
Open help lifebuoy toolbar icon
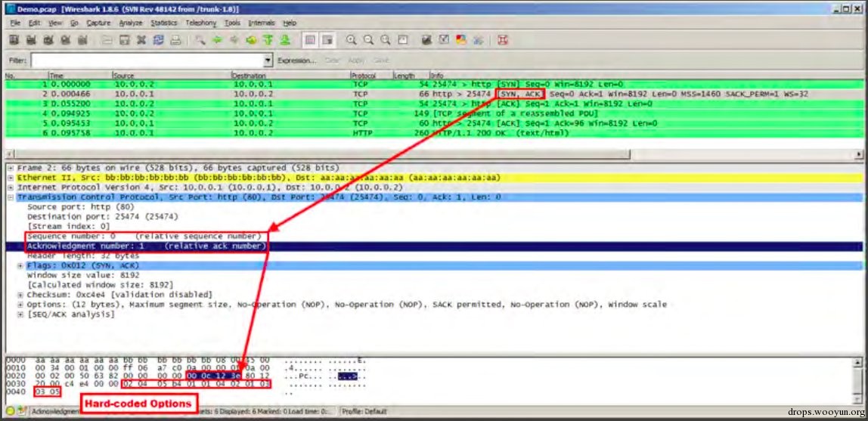tap(503, 40)
